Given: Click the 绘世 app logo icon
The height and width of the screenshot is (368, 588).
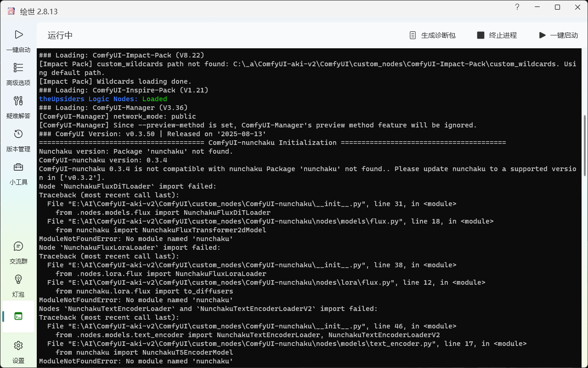Looking at the screenshot, I should pos(11,11).
